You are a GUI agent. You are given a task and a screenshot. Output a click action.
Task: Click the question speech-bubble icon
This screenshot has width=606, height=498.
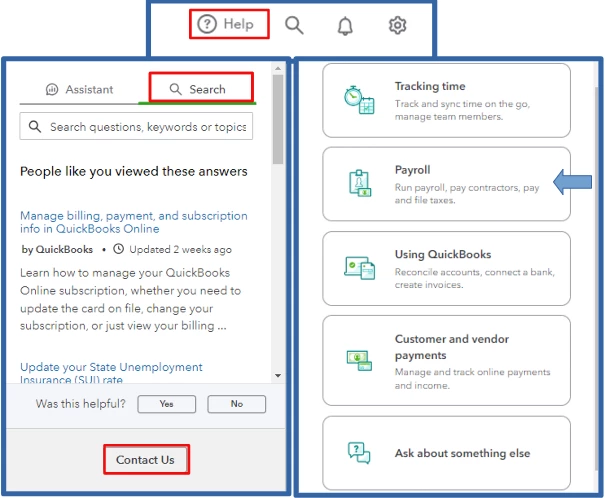pos(359,453)
